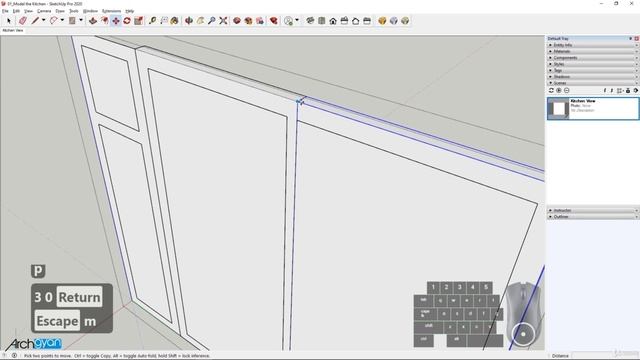
Task: Open the Line tool dropdown arrow
Action: [44, 20]
